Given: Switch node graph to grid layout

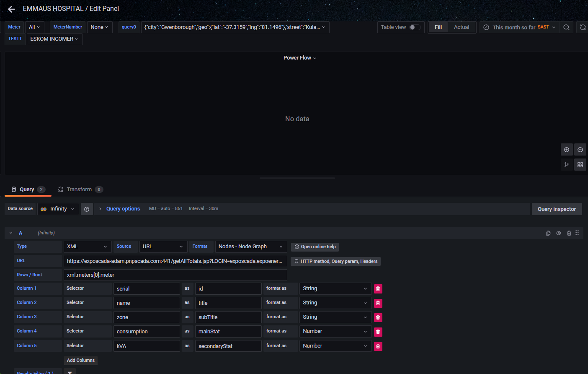Looking at the screenshot, I should coord(580,164).
